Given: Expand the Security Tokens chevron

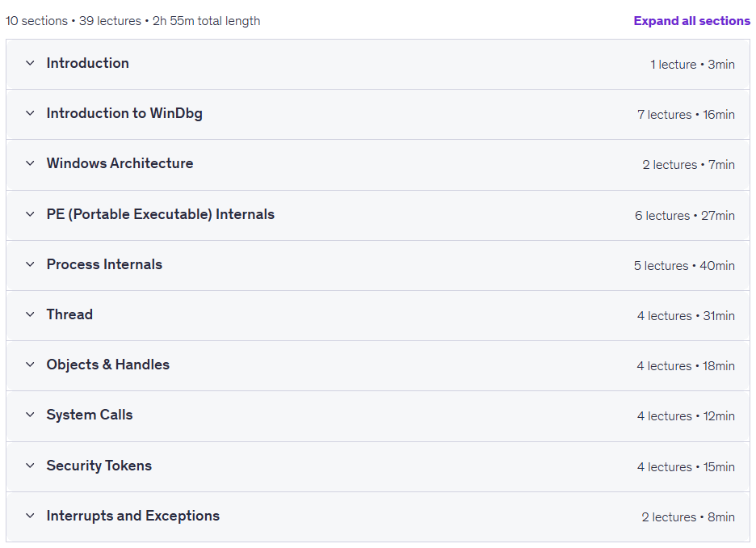Looking at the screenshot, I should [x=30, y=466].
